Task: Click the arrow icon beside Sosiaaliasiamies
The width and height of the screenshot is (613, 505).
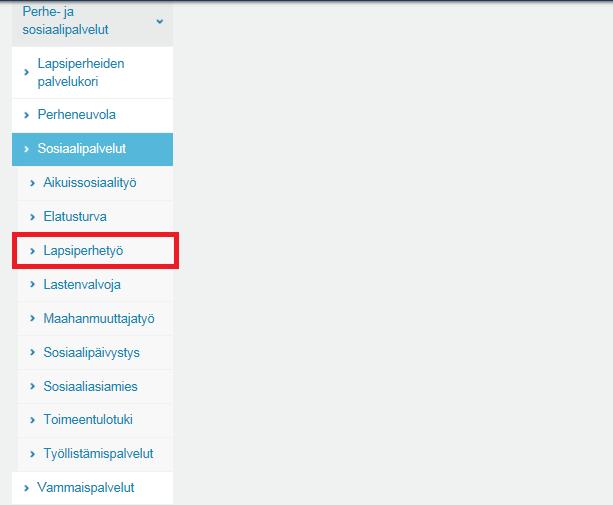Action: pos(32,387)
